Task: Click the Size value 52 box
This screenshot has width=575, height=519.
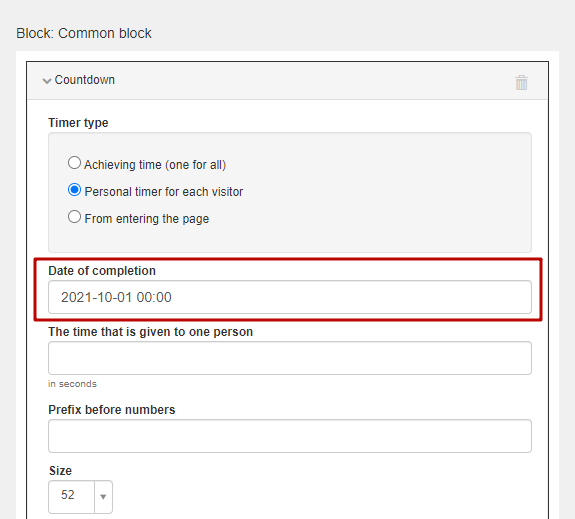Action: click(72, 497)
